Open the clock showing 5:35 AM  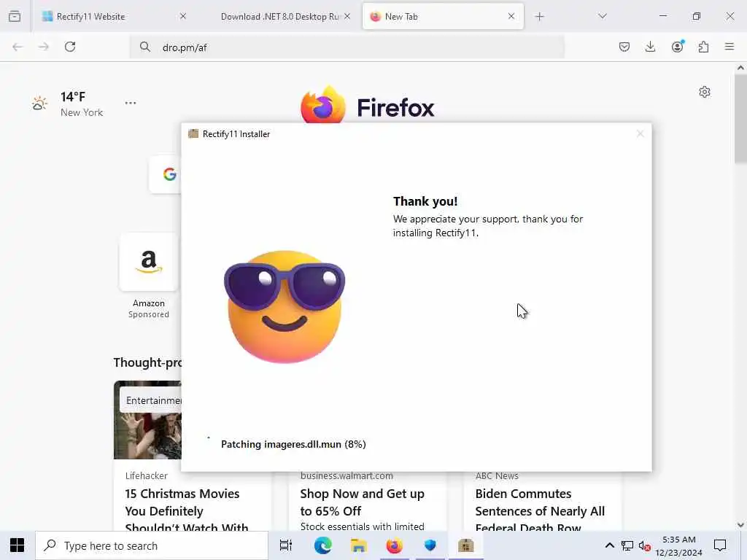pyautogui.click(x=679, y=545)
